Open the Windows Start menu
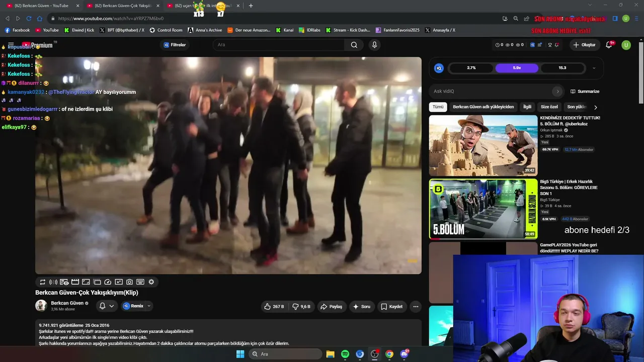 point(240,354)
